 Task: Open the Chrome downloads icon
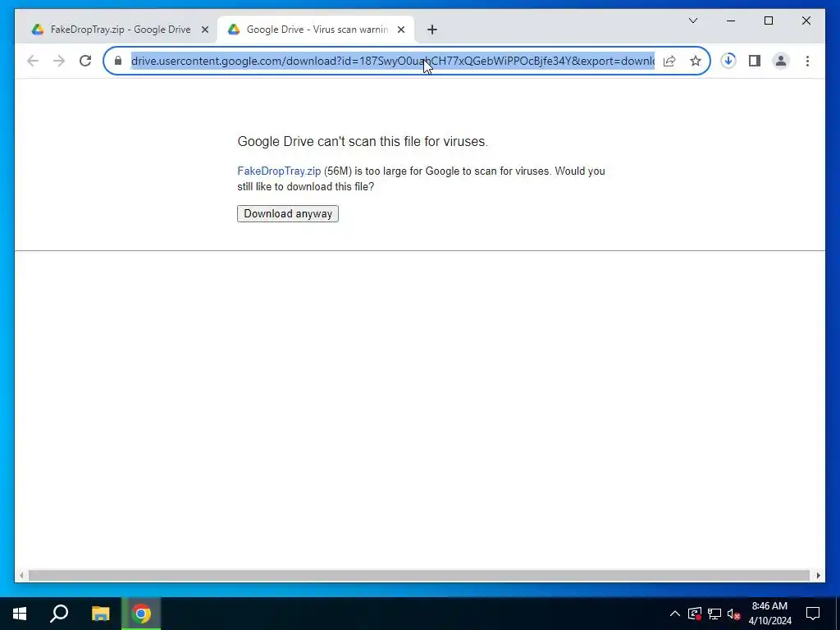728,61
